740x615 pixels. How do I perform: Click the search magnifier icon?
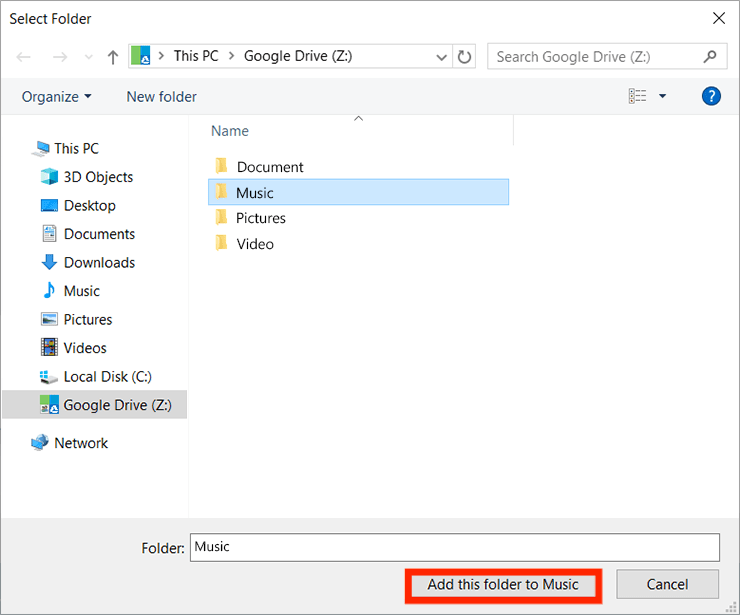pyautogui.click(x=710, y=57)
